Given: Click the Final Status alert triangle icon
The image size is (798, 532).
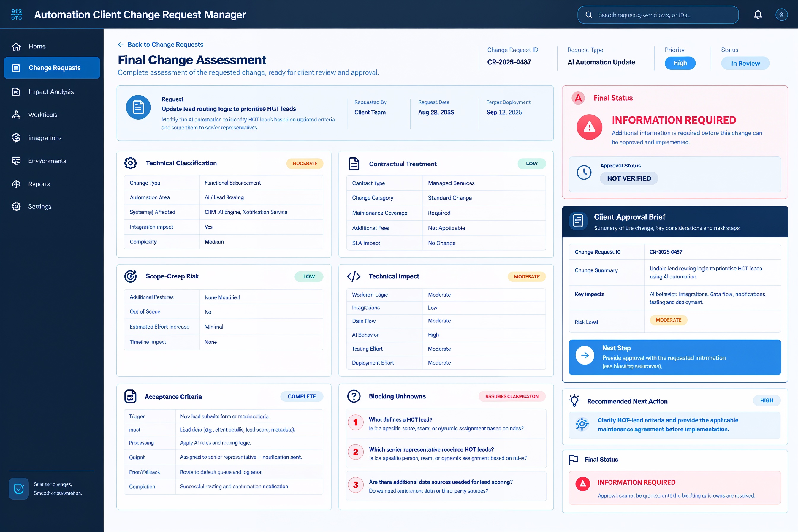Looking at the screenshot, I should click(578, 98).
